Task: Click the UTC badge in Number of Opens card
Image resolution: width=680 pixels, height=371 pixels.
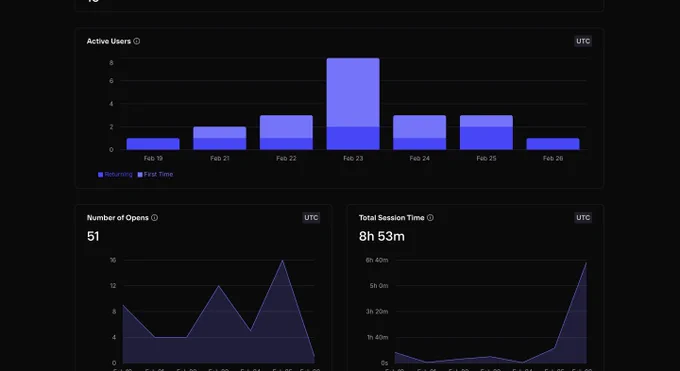Action: pyautogui.click(x=311, y=218)
